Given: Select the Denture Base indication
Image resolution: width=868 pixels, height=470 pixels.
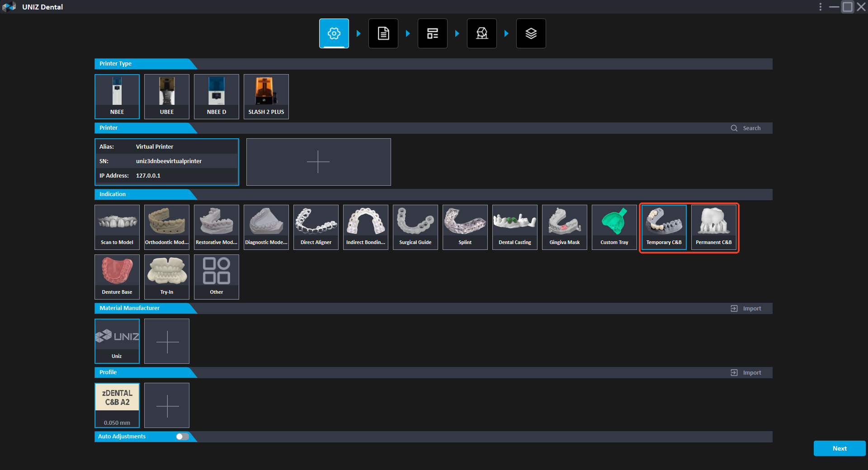Looking at the screenshot, I should tap(117, 277).
